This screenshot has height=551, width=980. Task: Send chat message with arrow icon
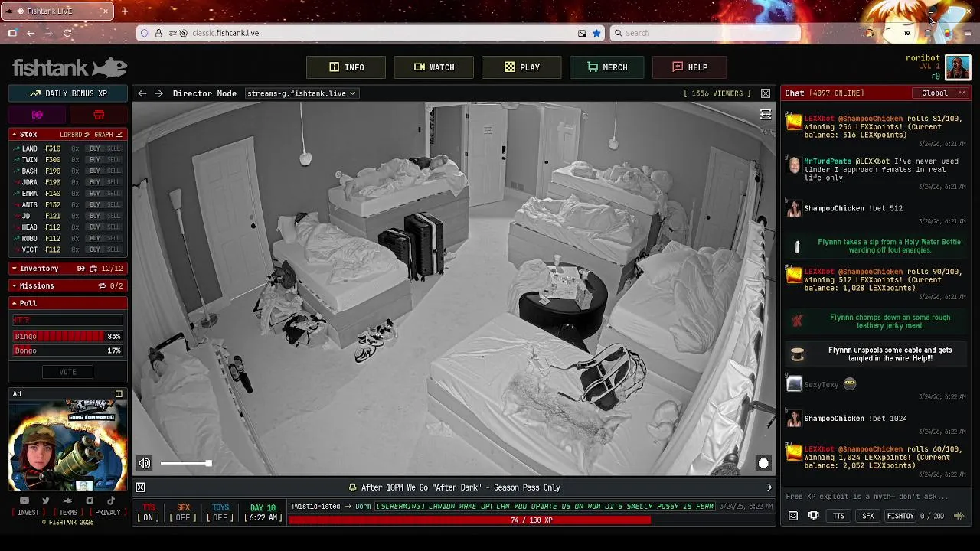tap(959, 516)
